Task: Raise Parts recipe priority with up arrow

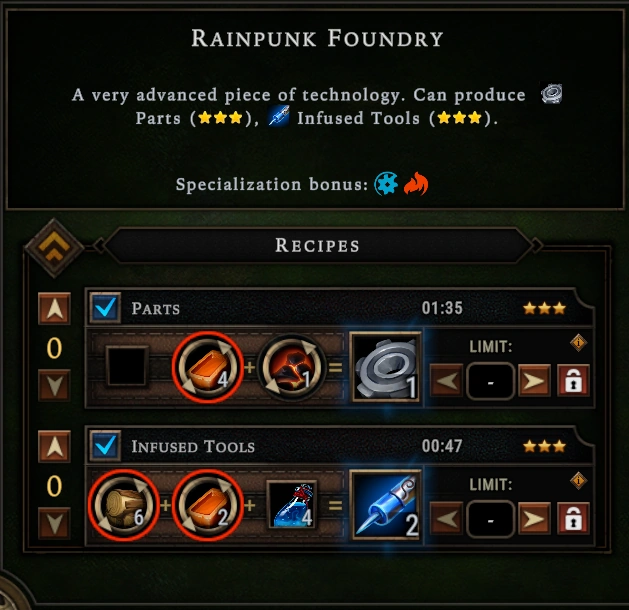Action: (x=54, y=308)
